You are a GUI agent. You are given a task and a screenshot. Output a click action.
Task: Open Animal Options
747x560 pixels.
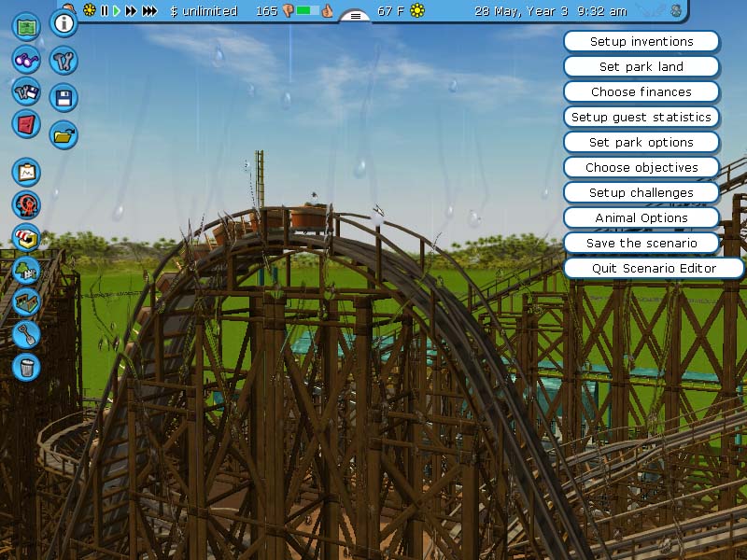coord(641,218)
